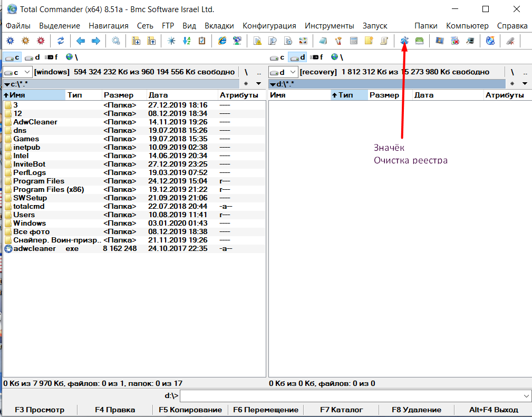Open left panel drive c dropdown

click(x=17, y=72)
